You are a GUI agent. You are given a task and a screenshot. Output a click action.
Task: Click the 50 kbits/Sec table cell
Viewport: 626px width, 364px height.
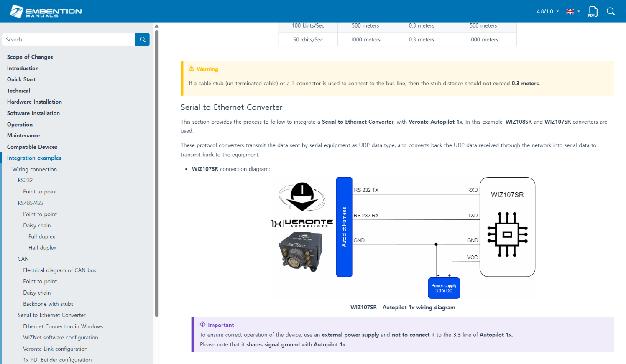click(308, 40)
